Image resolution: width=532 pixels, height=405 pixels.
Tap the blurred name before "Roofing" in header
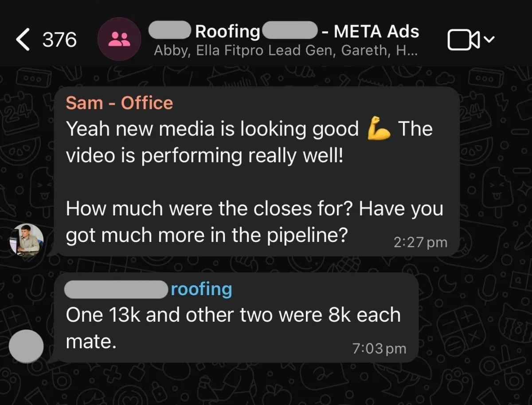pos(171,31)
